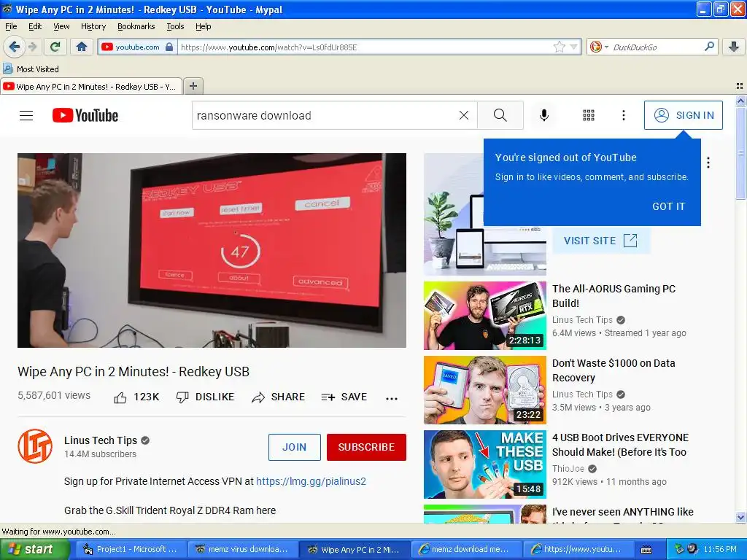Open the YouTube hamburger guide menu
Image resolution: width=747 pixels, height=560 pixels.
point(26,115)
